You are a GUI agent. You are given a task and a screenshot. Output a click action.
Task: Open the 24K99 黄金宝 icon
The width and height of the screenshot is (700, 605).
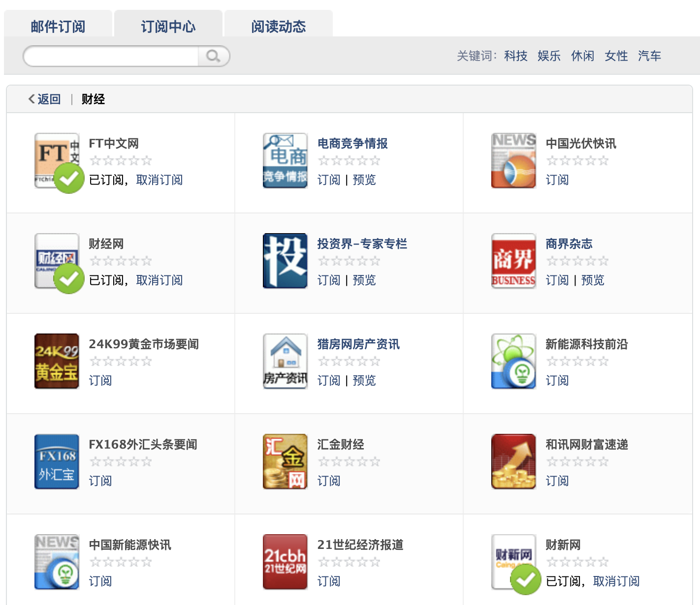57,361
